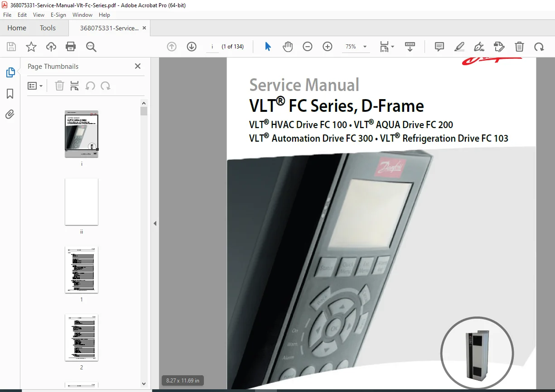555x392 pixels.
Task: Go to next page arrow
Action: click(x=192, y=47)
